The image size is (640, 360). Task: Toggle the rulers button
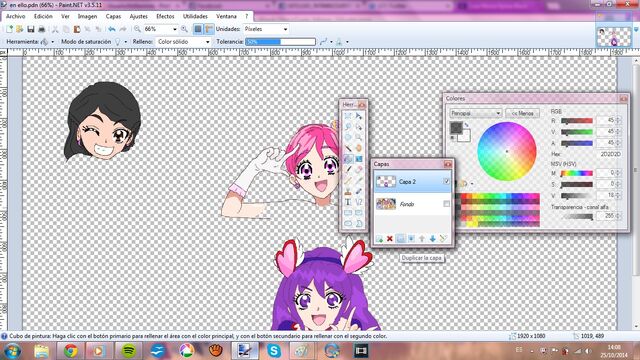(x=209, y=29)
